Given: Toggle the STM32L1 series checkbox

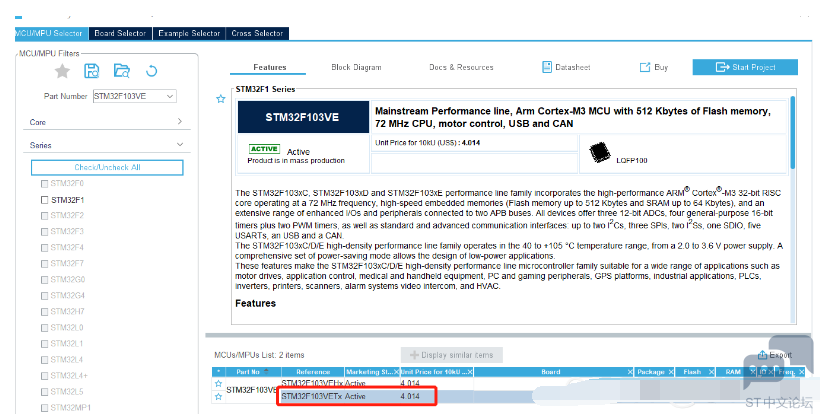Looking at the screenshot, I should 45,344.
